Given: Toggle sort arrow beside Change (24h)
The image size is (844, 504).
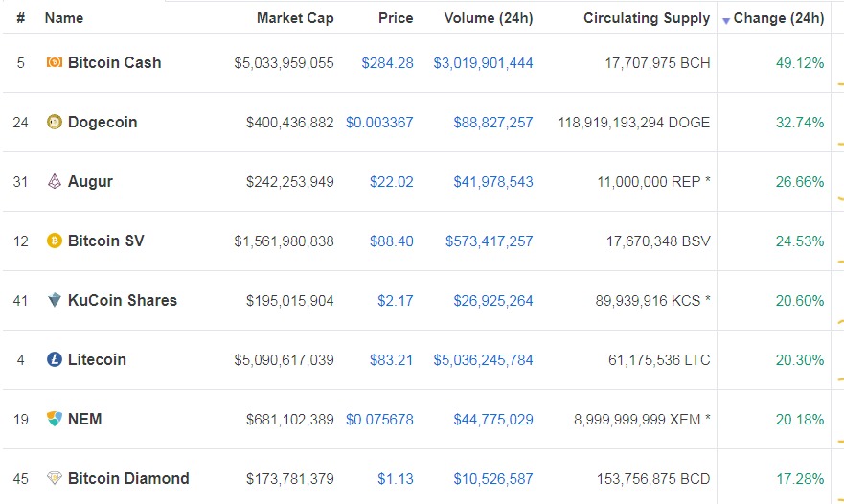Looking at the screenshot, I should [x=726, y=20].
